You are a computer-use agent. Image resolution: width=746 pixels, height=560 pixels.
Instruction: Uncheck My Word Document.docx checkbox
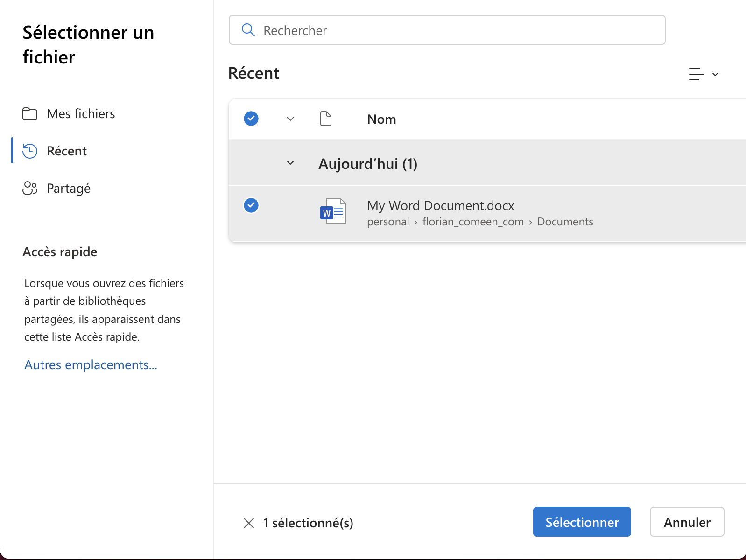pos(251,205)
